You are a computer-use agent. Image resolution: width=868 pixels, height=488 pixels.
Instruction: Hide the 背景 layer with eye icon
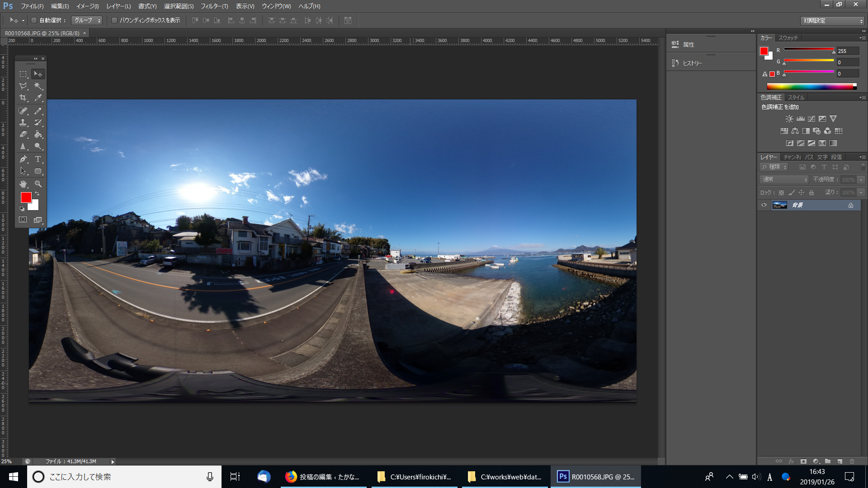click(764, 205)
